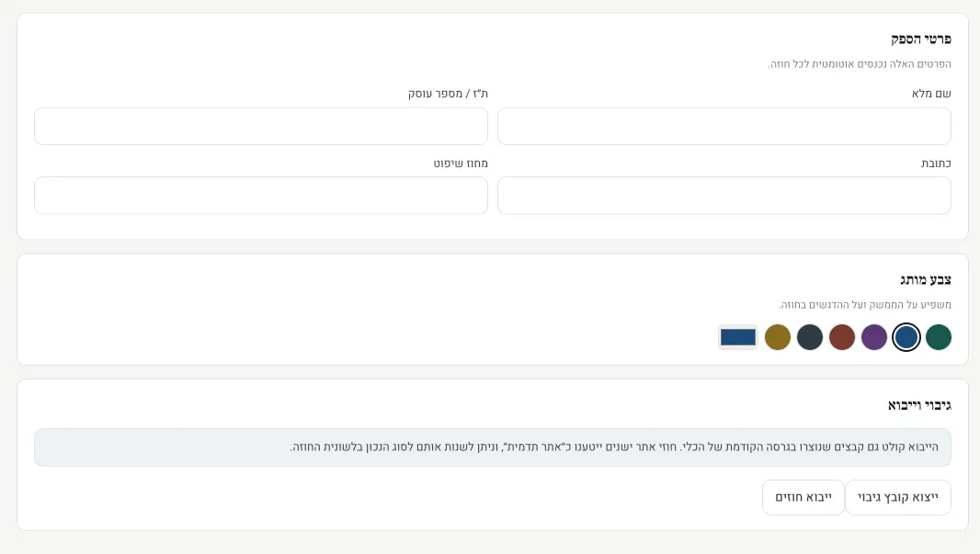Click the ייצוא קובץ גיבוי export button
This screenshot has height=554, width=980.
click(x=897, y=497)
